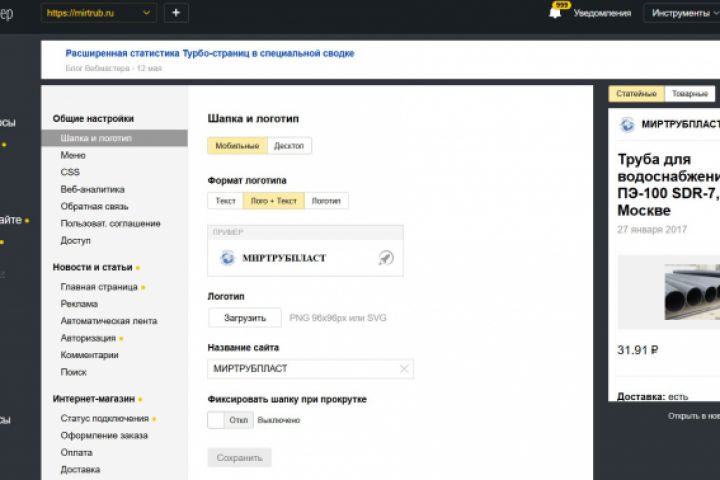This screenshot has height=480, width=720.
Task: Open the Статус подключения item
Action: [x=105, y=418]
